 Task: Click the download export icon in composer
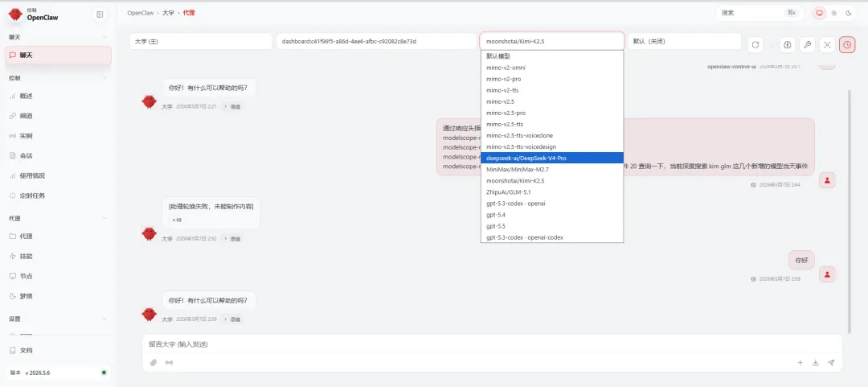[x=816, y=363]
